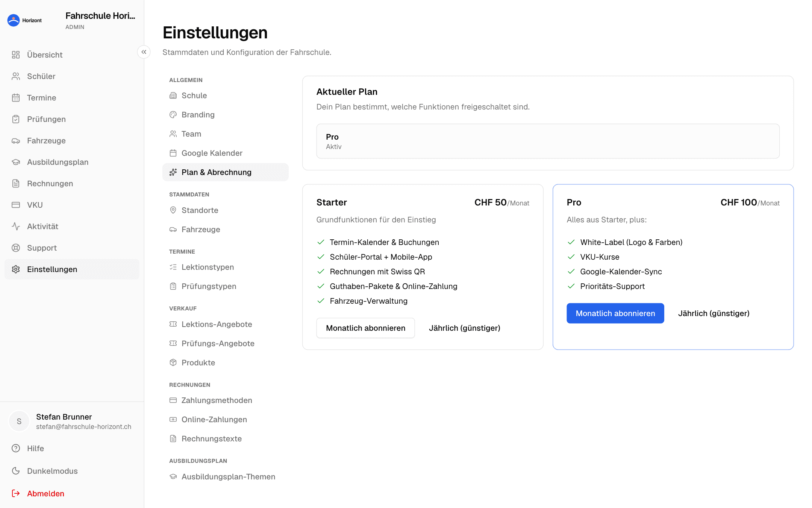Click the Rechnungen document icon
Image resolution: width=812 pixels, height=508 pixels.
[16, 184]
